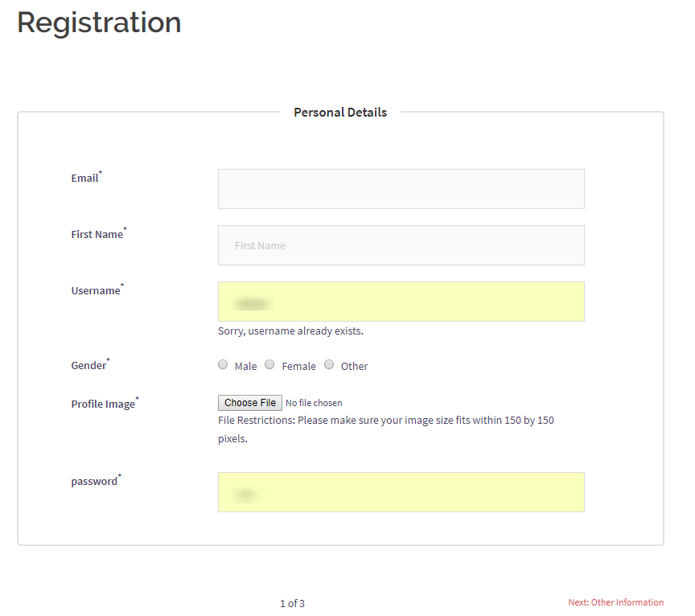Click into the Username input field
Image resolution: width=695 pixels, height=616 pixels.
(401, 302)
